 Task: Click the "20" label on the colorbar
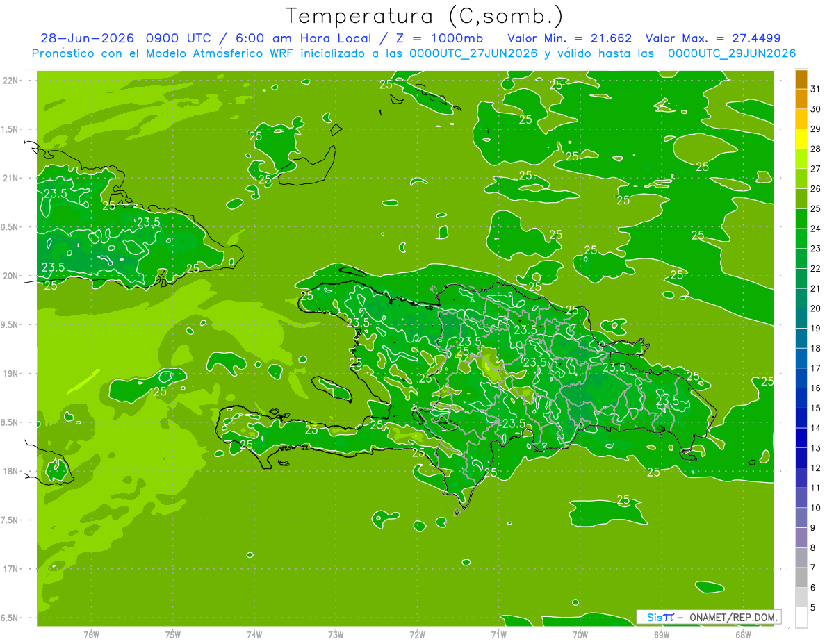click(816, 308)
